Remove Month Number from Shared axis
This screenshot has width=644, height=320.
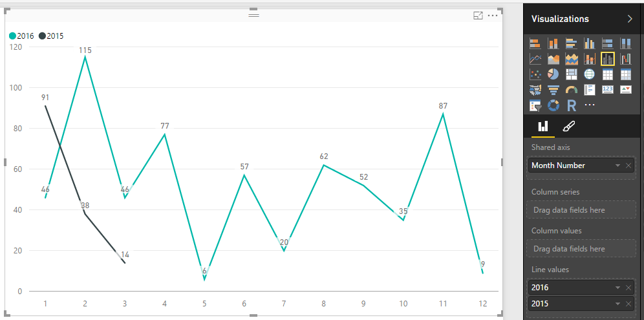tap(628, 165)
